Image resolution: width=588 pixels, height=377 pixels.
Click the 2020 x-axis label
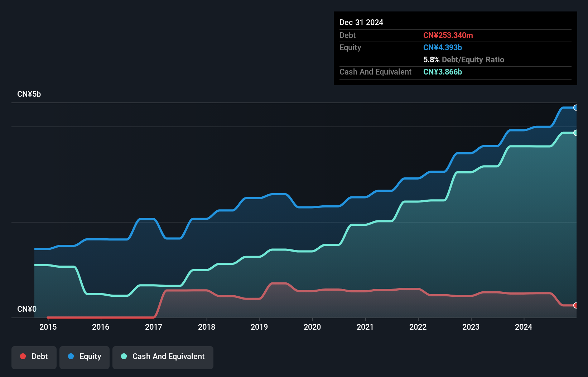pyautogui.click(x=312, y=327)
